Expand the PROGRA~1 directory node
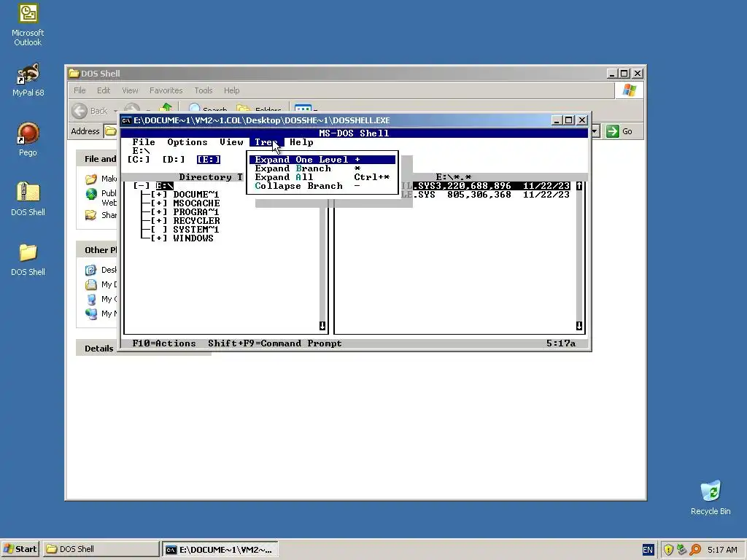The height and width of the screenshot is (560, 747). 159,212
